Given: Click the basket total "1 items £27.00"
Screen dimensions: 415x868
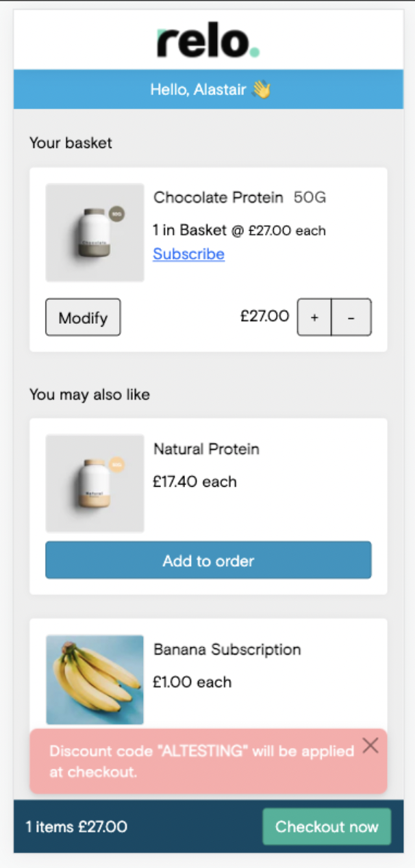Looking at the screenshot, I should (x=77, y=826).
